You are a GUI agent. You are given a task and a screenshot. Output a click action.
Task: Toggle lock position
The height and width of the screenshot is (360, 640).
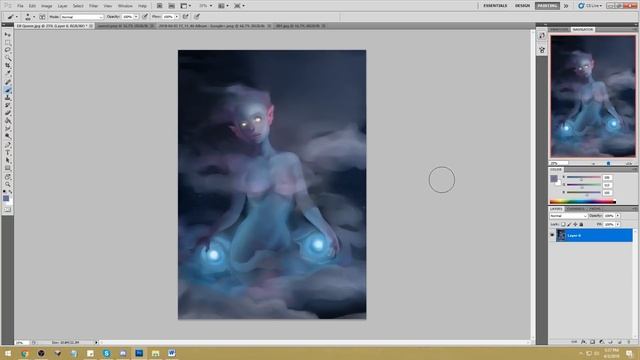575,224
